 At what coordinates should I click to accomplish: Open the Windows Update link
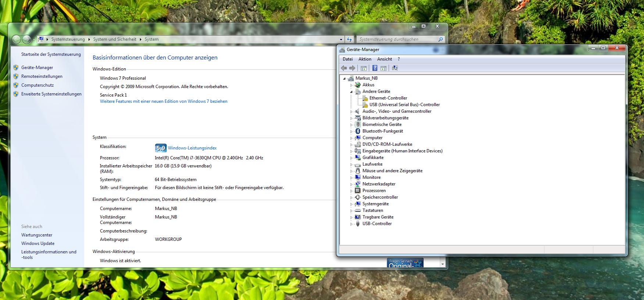pos(38,243)
